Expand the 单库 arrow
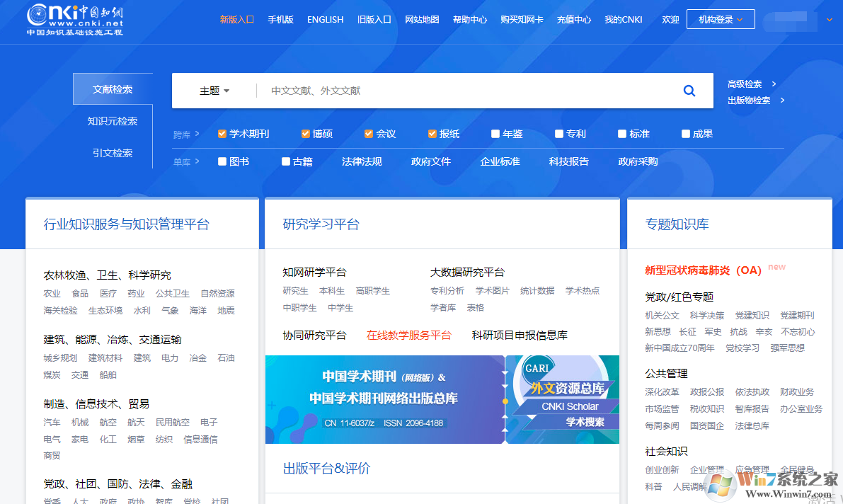Image resolution: width=843 pixels, height=504 pixels. [x=197, y=161]
